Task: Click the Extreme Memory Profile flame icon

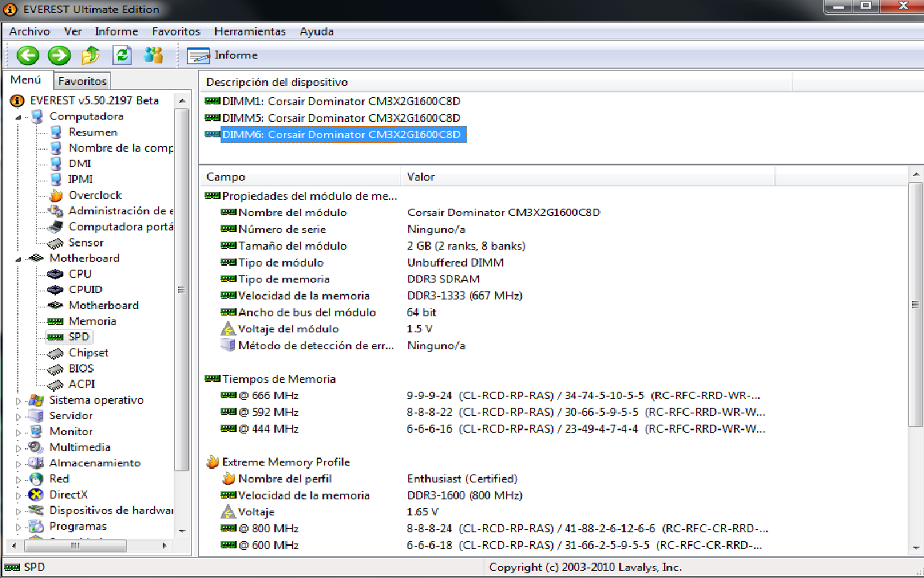Action: point(212,462)
